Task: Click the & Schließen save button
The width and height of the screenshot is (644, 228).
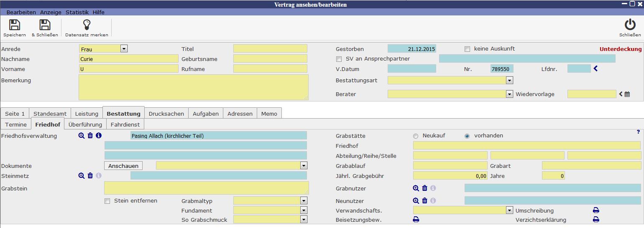Action: click(x=45, y=25)
